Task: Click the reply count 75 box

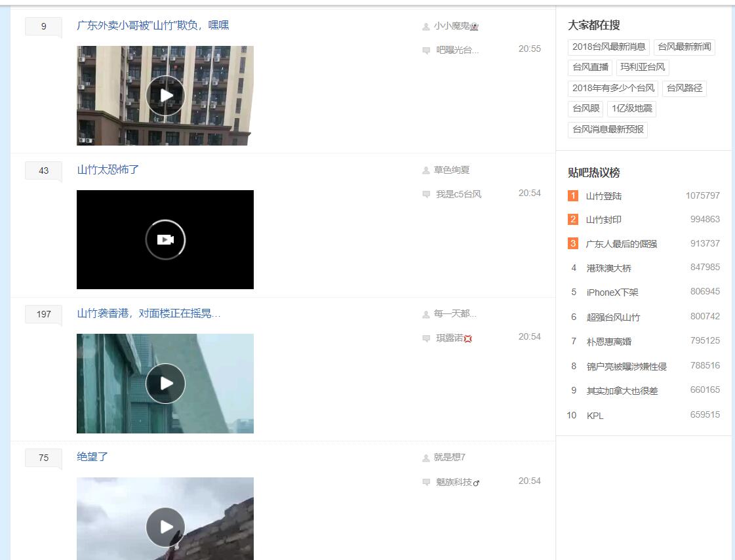Action: (43, 458)
